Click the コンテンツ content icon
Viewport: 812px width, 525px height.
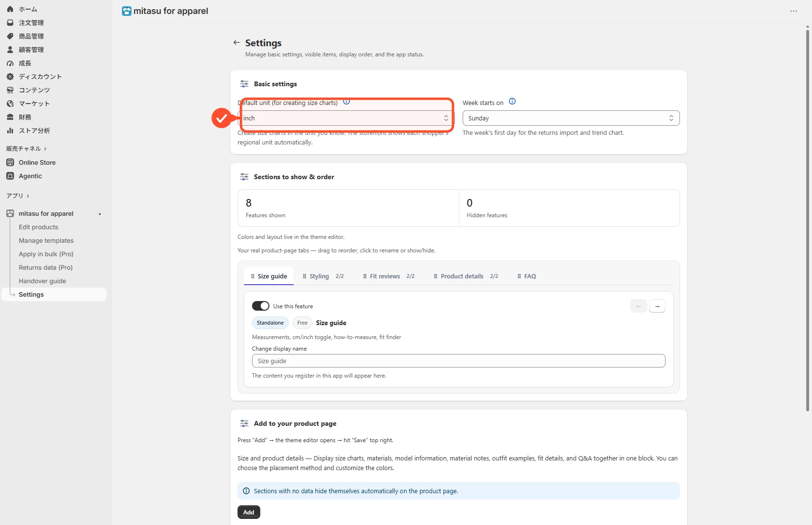coord(10,90)
